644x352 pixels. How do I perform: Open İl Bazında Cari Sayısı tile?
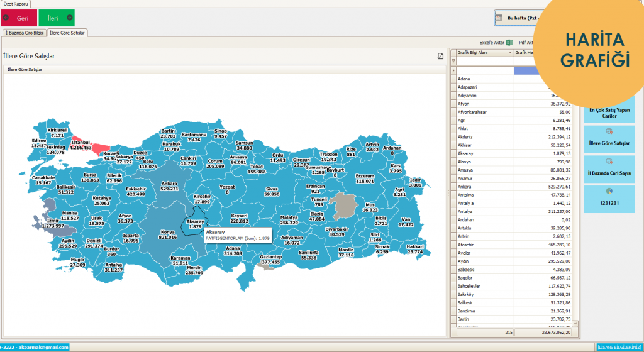pos(609,170)
